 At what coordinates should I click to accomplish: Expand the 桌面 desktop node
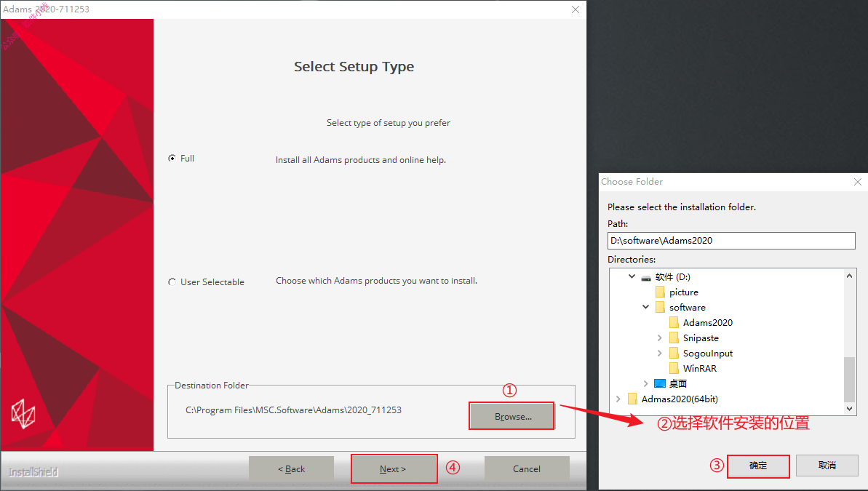[x=645, y=383]
